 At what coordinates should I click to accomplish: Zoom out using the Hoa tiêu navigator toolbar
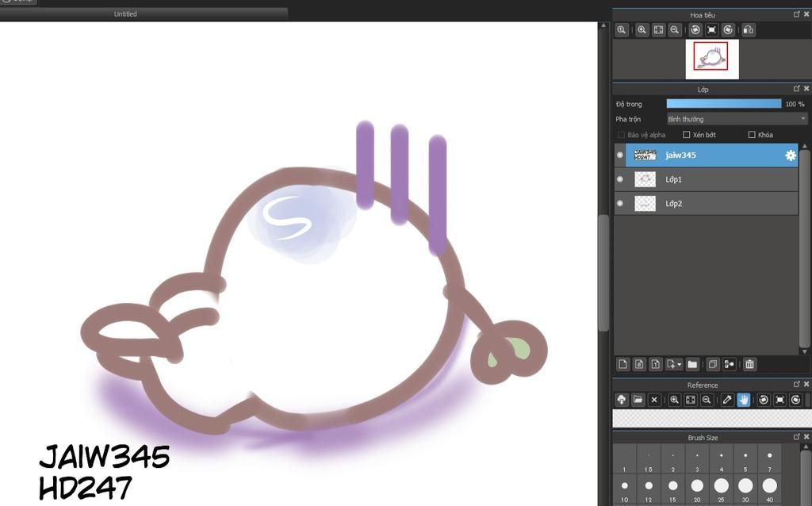(x=674, y=30)
